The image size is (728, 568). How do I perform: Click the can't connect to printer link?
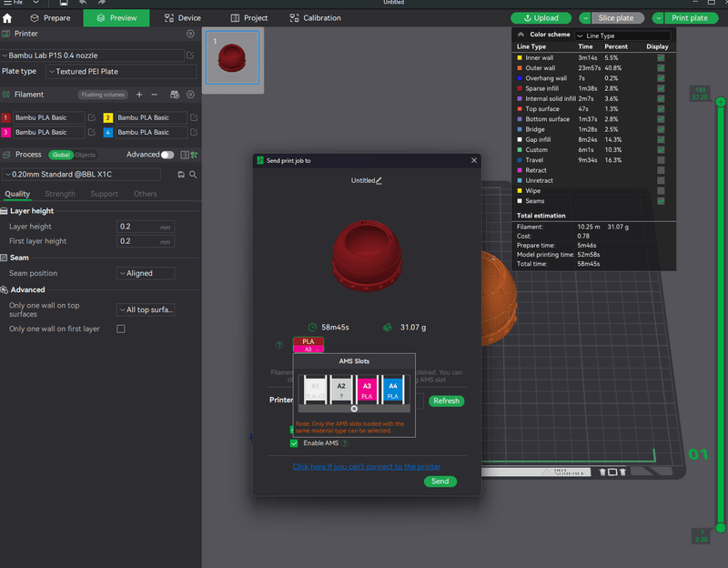click(367, 466)
